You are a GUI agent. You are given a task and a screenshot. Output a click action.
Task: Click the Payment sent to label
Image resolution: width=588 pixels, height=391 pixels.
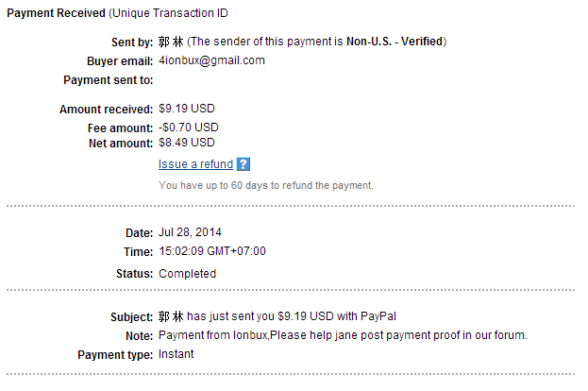[x=108, y=80]
